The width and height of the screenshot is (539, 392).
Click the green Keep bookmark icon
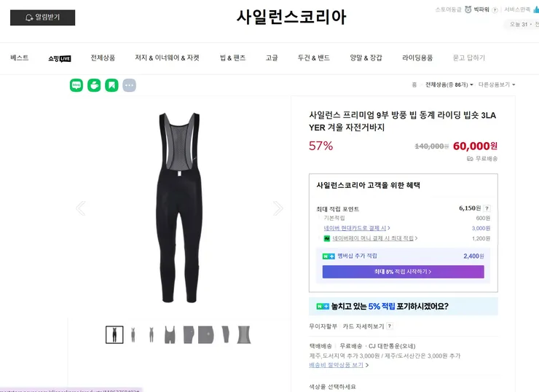(111, 85)
